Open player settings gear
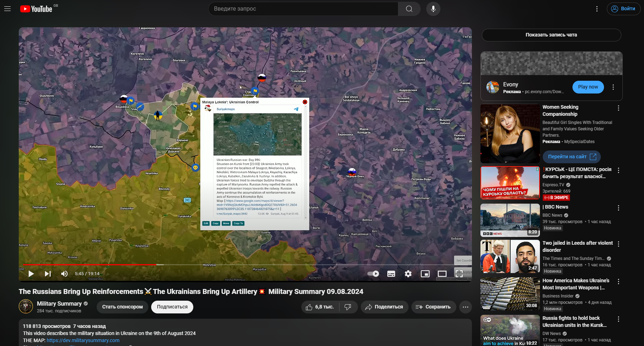This screenshot has width=644, height=346. (408, 274)
